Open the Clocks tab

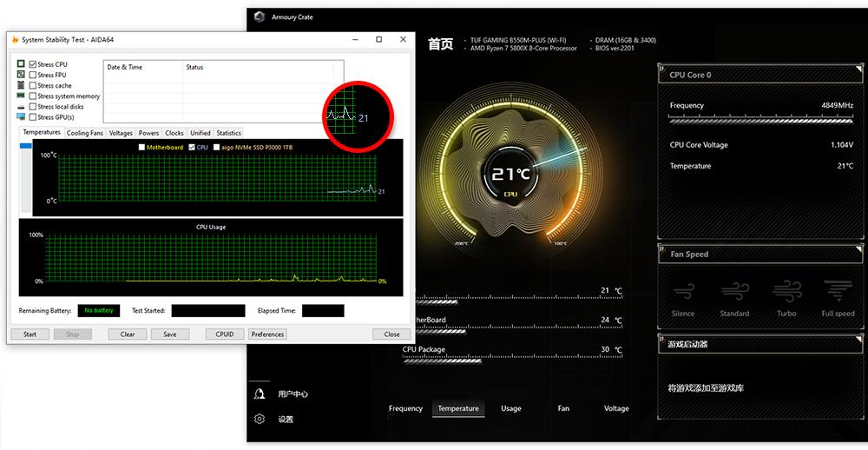click(174, 133)
